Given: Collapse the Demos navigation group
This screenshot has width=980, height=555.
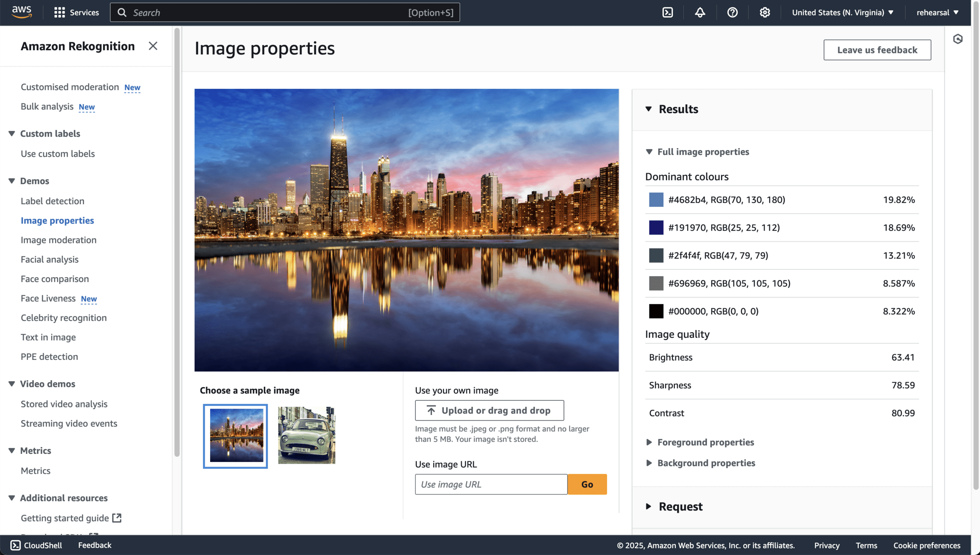Looking at the screenshot, I should pos(12,181).
